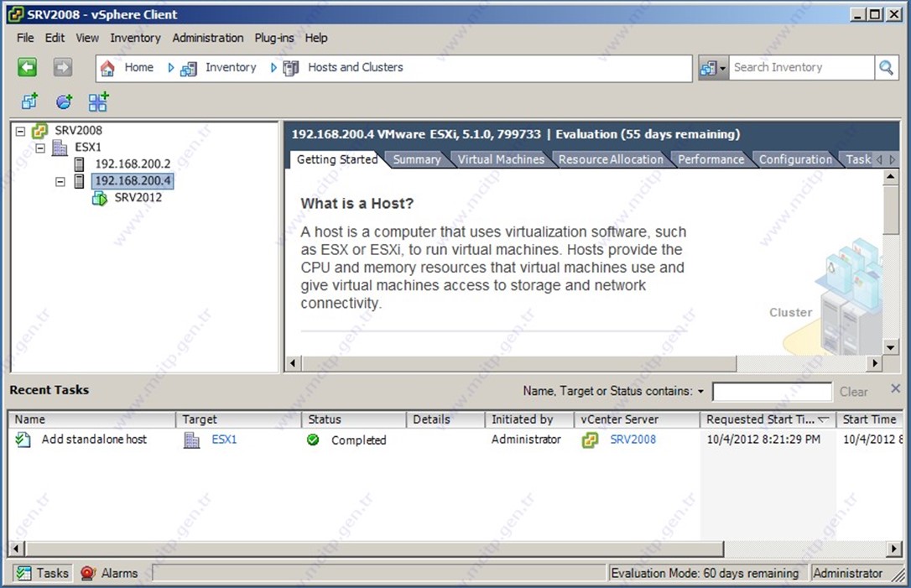
Task: Click the Hosts and Clusters icon
Action: point(290,69)
